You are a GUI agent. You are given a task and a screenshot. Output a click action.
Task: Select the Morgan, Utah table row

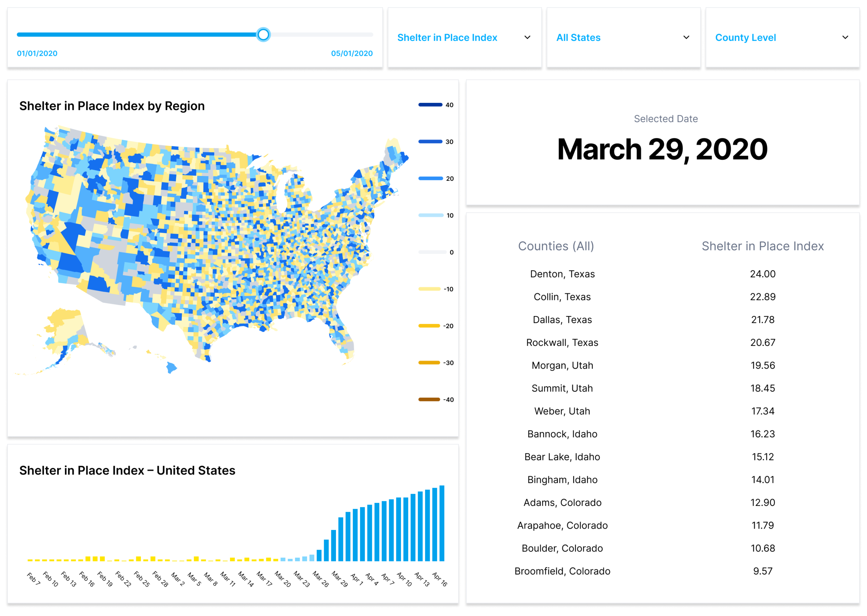point(562,365)
